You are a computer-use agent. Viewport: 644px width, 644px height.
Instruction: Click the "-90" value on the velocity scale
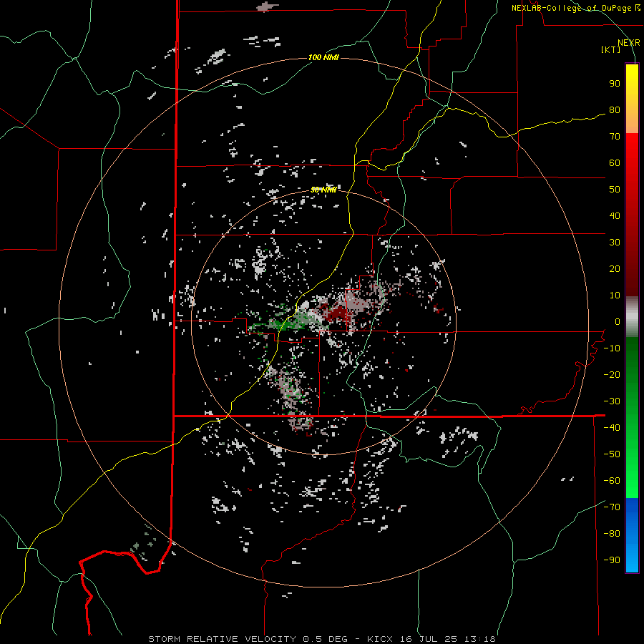[612, 560]
